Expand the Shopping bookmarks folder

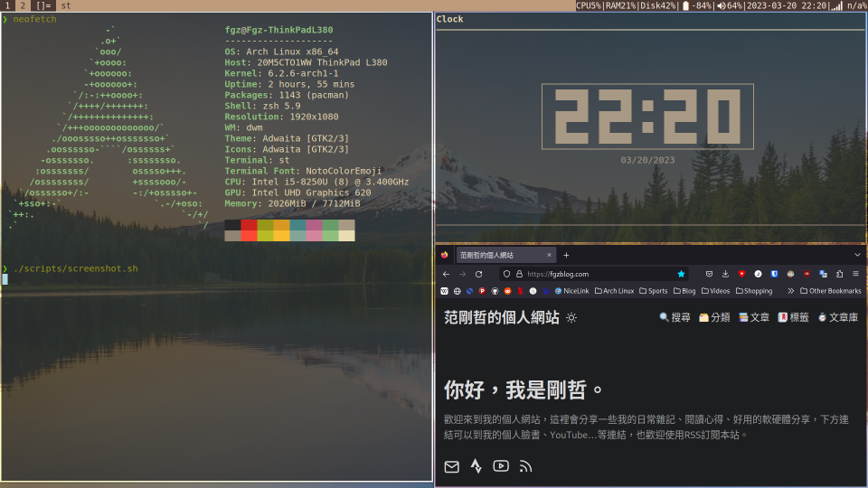(754, 291)
